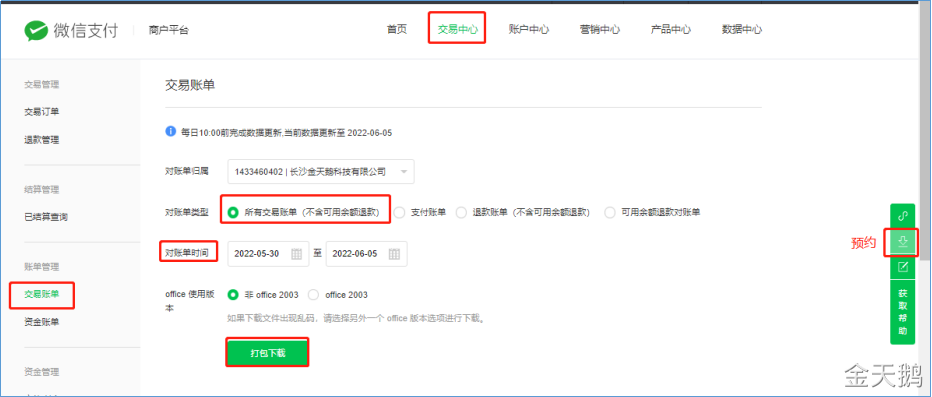
Task: Click 交易管理 sidebar section label
Action: (x=42, y=85)
